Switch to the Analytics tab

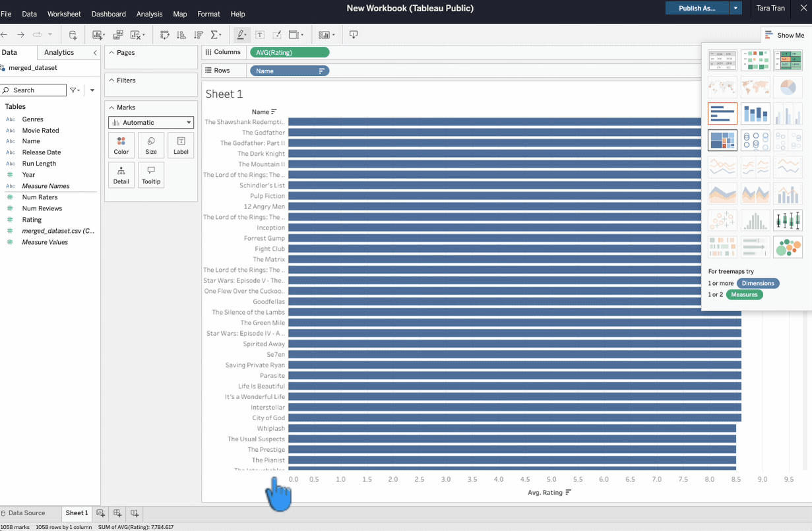[59, 53]
